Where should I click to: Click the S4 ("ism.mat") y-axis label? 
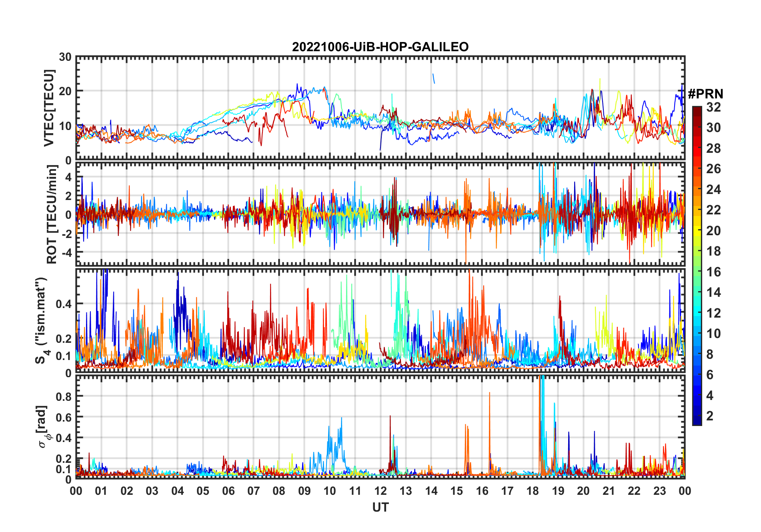[42, 320]
